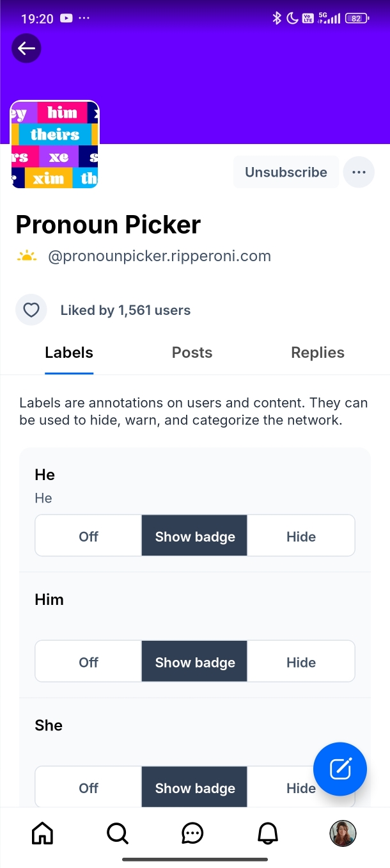Open Notifications bell in bottom bar
The height and width of the screenshot is (868, 390).
click(x=268, y=833)
